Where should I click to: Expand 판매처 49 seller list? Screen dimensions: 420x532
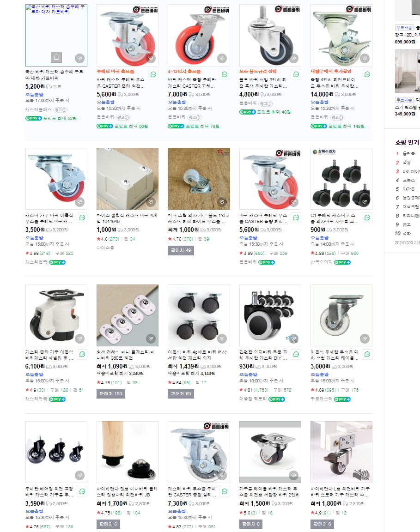click(181, 250)
